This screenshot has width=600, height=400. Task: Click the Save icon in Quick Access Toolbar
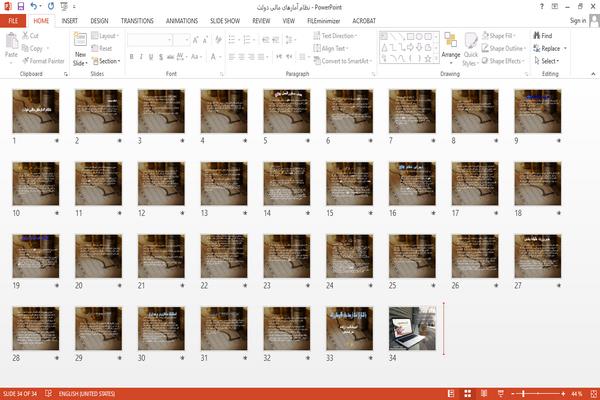[x=21, y=7]
